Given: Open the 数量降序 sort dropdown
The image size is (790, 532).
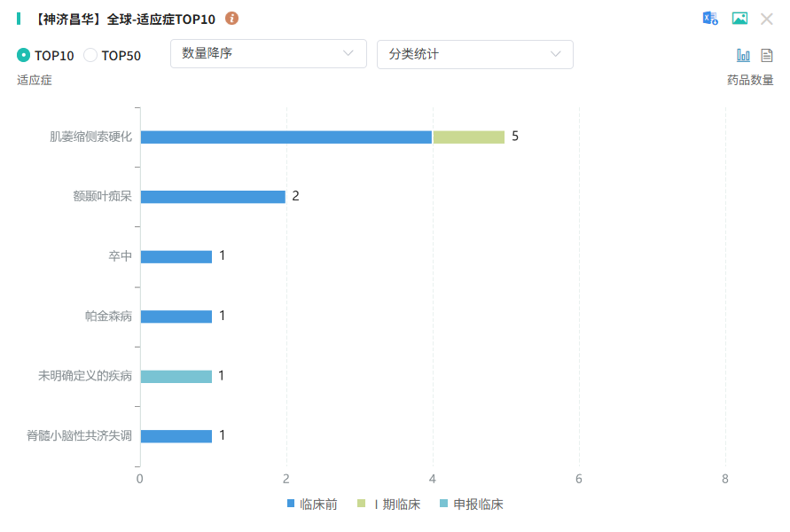Looking at the screenshot, I should (x=268, y=54).
